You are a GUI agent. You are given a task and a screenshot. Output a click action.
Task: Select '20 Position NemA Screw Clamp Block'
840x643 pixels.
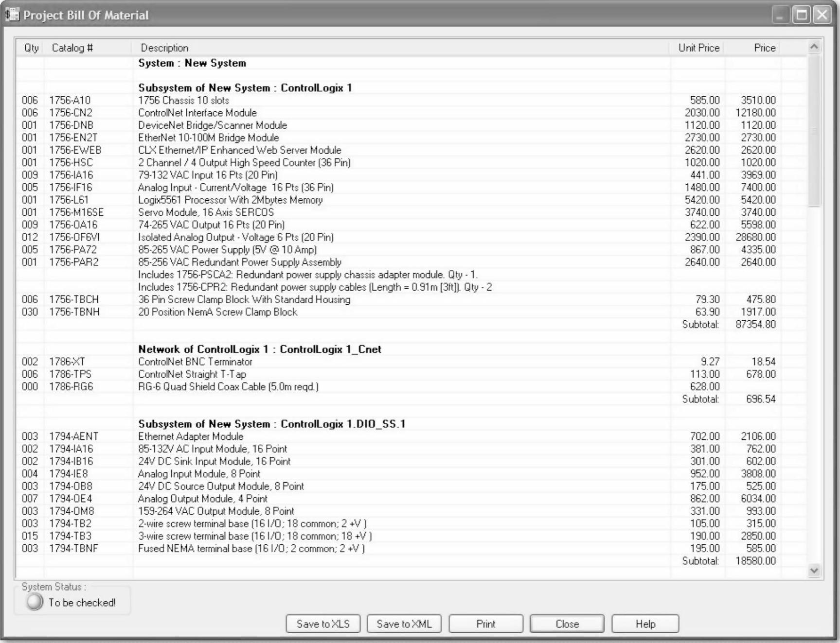218,312
